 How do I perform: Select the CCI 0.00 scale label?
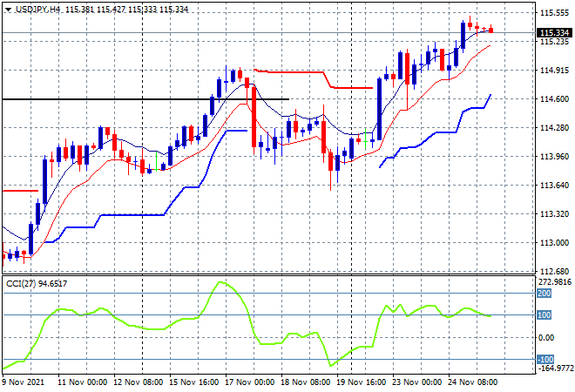click(546, 338)
